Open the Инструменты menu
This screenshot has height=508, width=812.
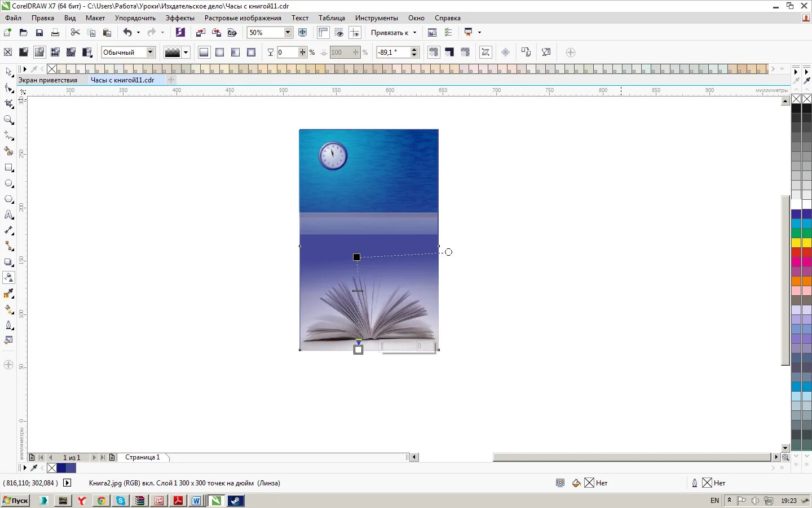point(376,18)
